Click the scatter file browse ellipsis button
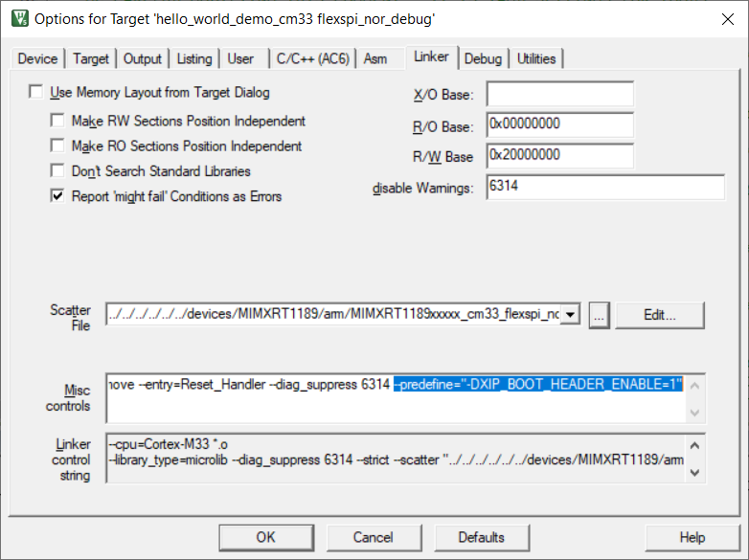 coord(600,315)
